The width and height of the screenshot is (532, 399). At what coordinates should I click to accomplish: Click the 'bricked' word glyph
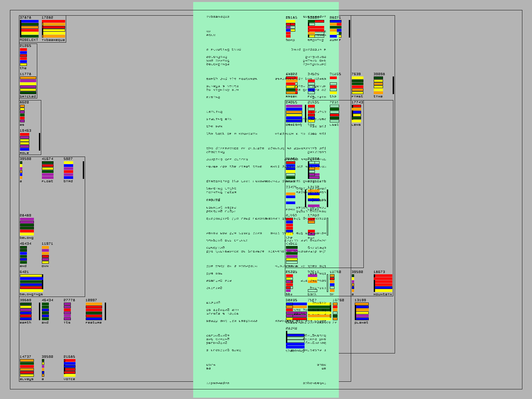click(28, 85)
